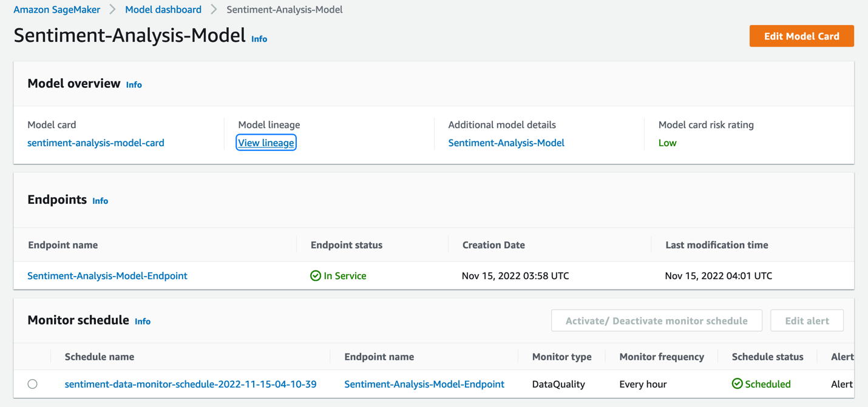Screen dimensions: 868x407
Task: Click the Model lineage label
Action: (269, 124)
